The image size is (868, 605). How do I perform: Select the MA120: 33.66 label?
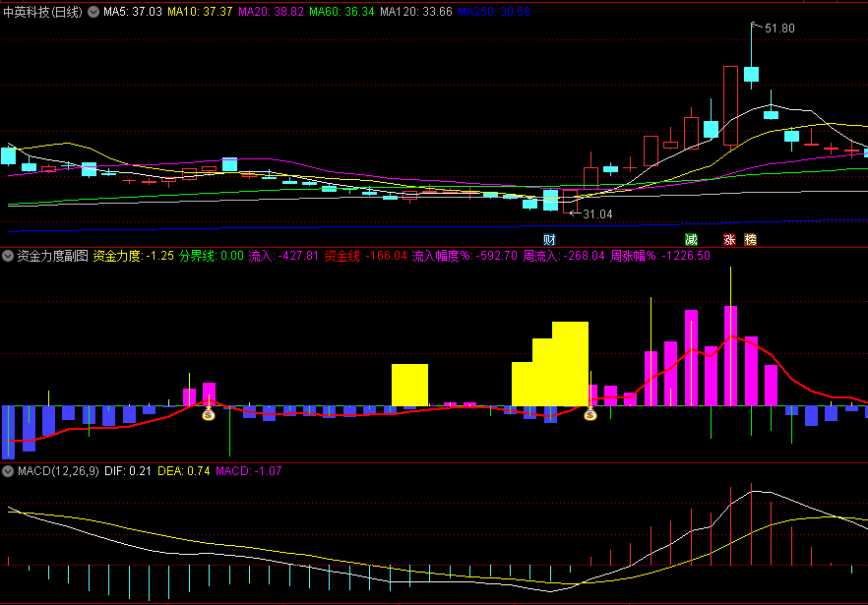click(x=415, y=12)
